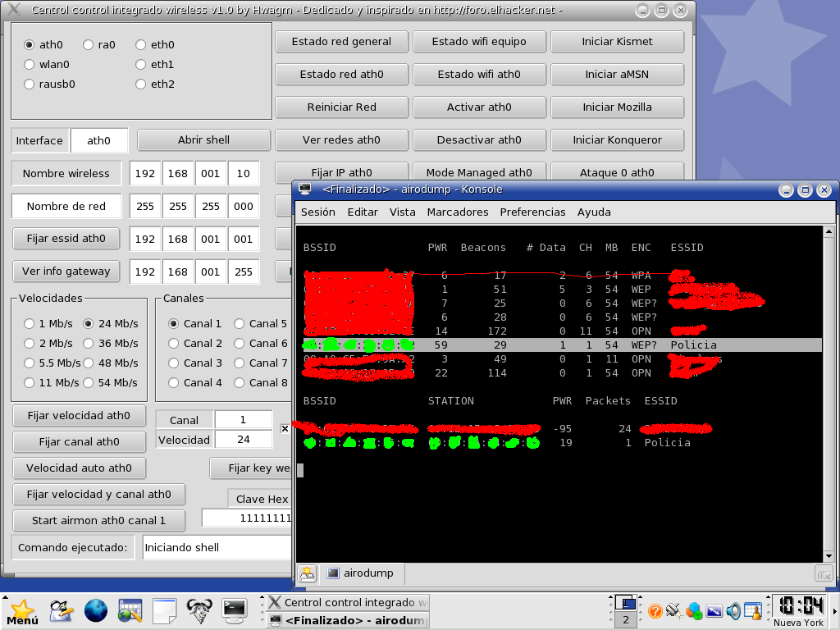Screen dimensions: 840x630
Task: Click the colored balls tray icon
Action: pyautogui.click(x=694, y=610)
